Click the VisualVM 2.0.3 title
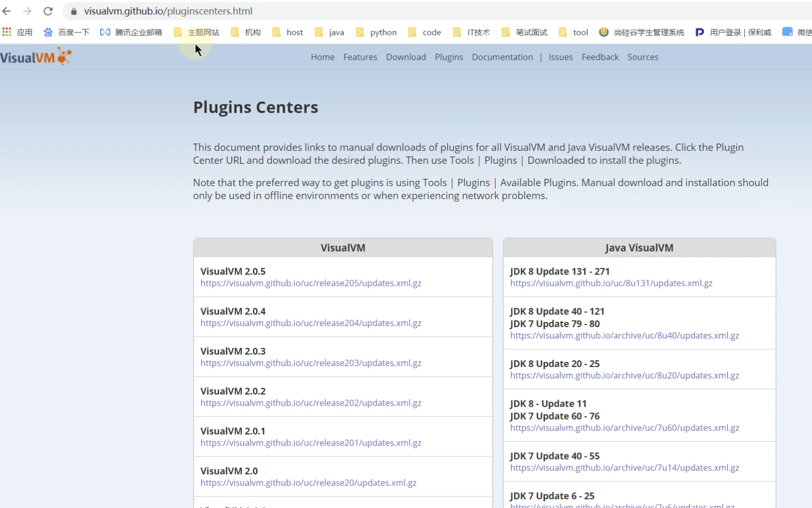The height and width of the screenshot is (508, 812). [x=233, y=351]
